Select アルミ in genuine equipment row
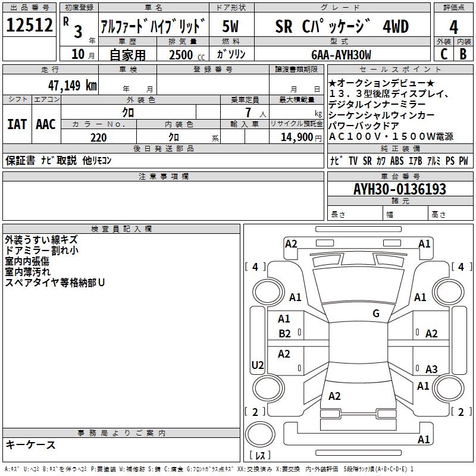Viewport: 476px width, 476px height. point(434,161)
